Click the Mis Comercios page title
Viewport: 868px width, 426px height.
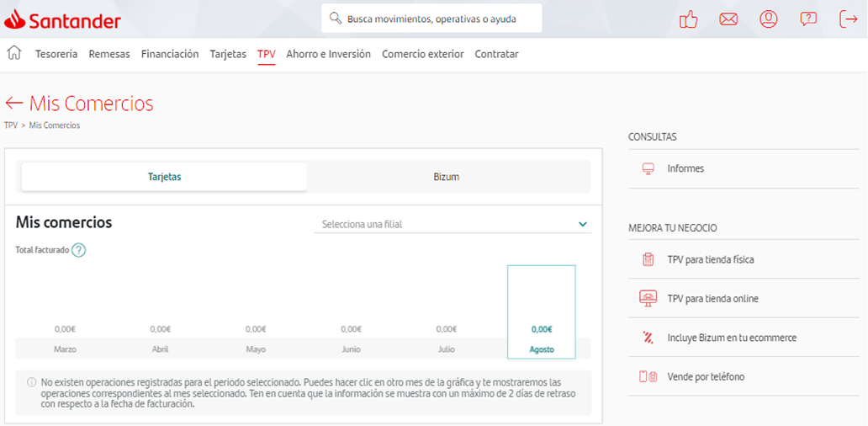coord(92,103)
